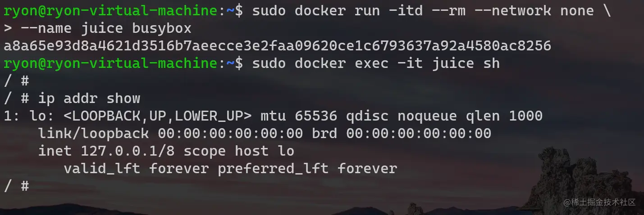Click the 'inet 127.0.0.1/8' address
Viewport: 644px width, 215px height.
tap(106, 151)
